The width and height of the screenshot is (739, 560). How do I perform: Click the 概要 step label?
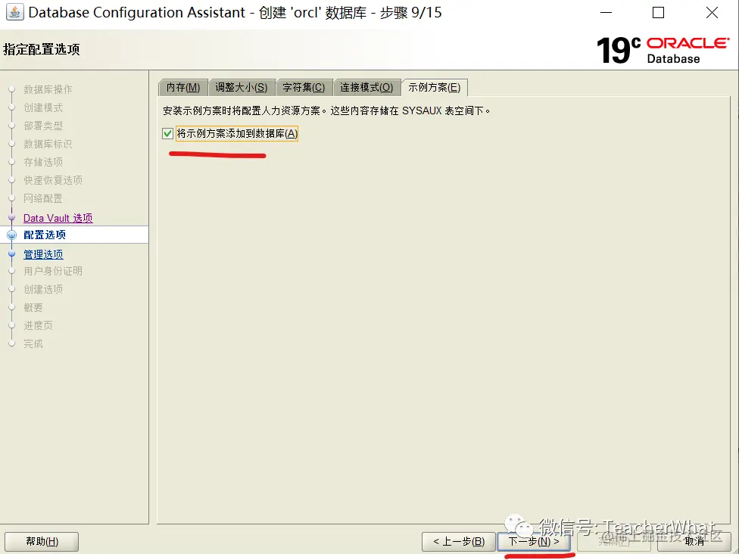coord(33,307)
